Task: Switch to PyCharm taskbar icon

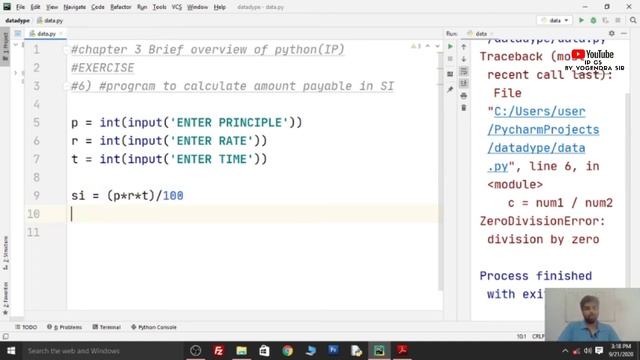Action: pos(379,351)
